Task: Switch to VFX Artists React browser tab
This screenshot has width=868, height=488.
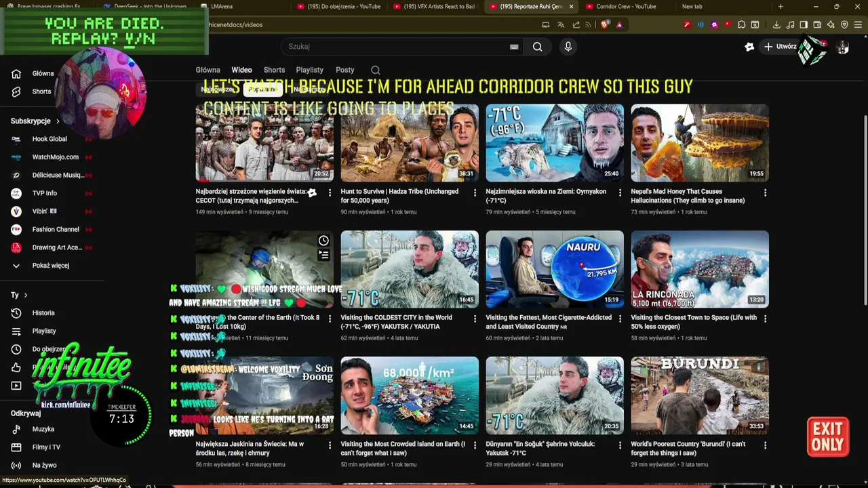Action: (434, 7)
